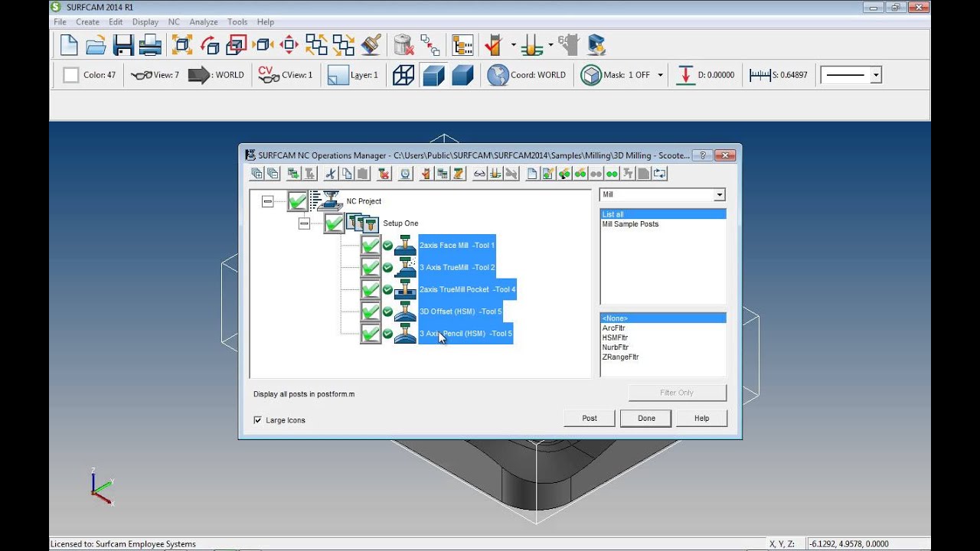This screenshot has height=551, width=980.
Task: Click the globe Coord: WORLD icon
Action: pyautogui.click(x=498, y=75)
